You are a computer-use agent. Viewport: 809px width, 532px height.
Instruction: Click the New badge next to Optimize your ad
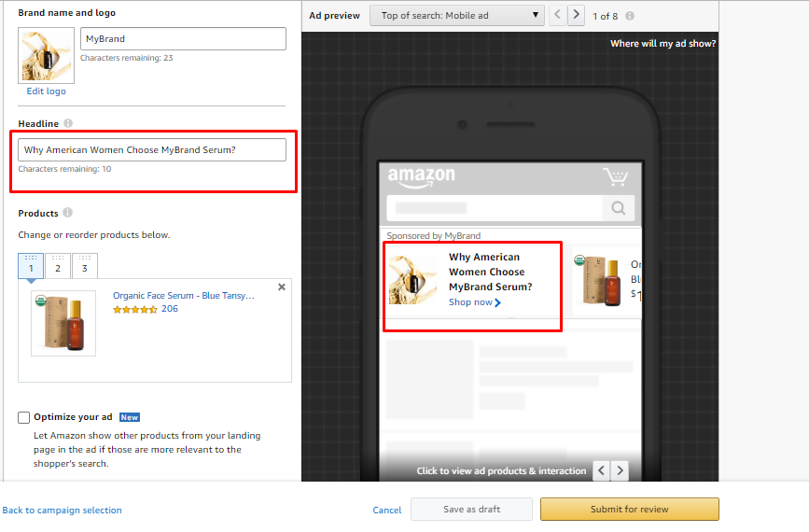point(130,417)
